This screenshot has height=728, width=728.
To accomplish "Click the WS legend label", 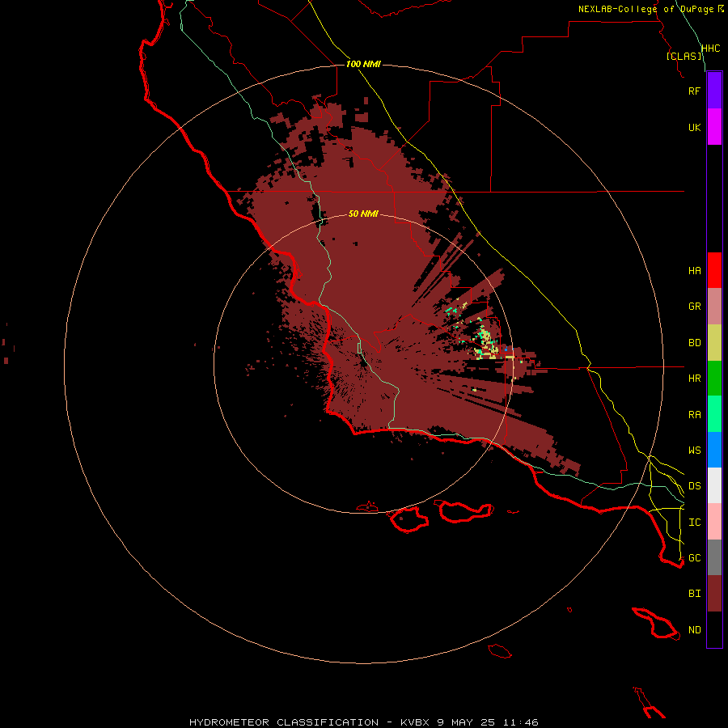I will (x=695, y=451).
